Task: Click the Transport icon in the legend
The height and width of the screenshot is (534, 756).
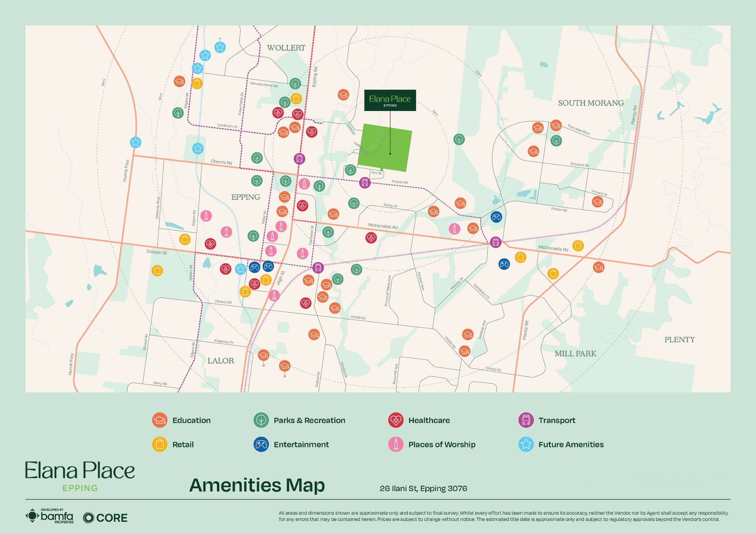Action: 526,420
